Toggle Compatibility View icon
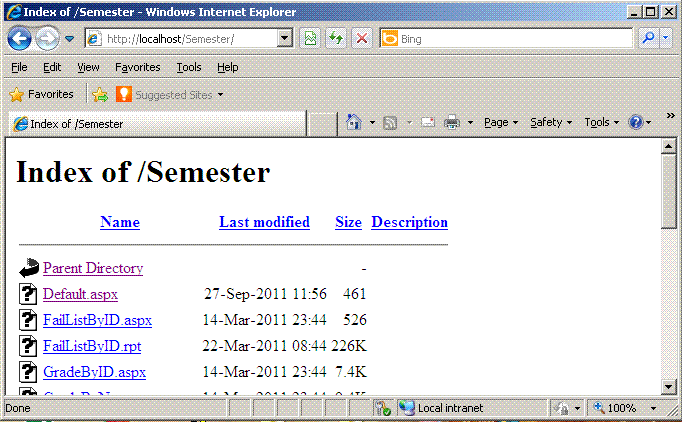 pos(310,39)
